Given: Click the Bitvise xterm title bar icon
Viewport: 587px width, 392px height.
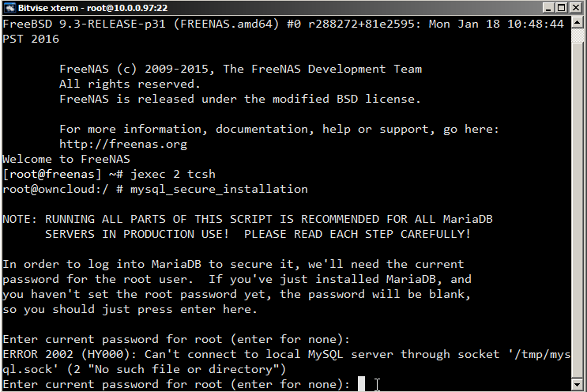Looking at the screenshot, I should [7, 7].
